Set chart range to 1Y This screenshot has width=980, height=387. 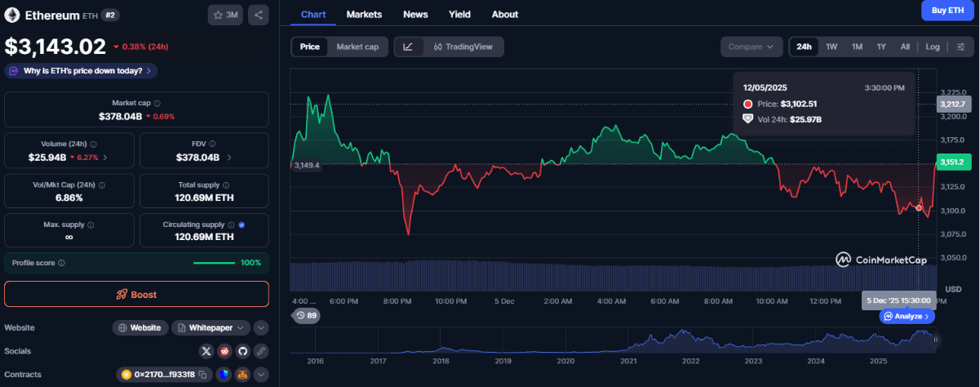click(881, 47)
